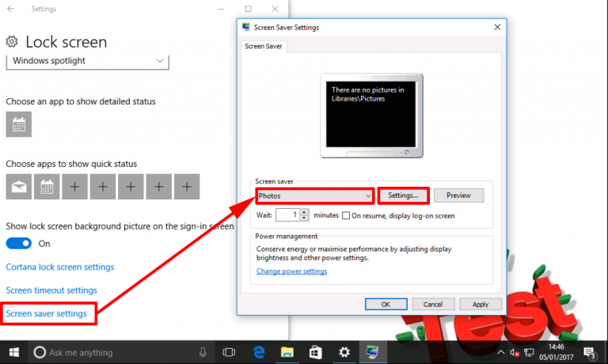Open Screen saver settings link
The width and height of the screenshot is (608, 364).
point(47,313)
